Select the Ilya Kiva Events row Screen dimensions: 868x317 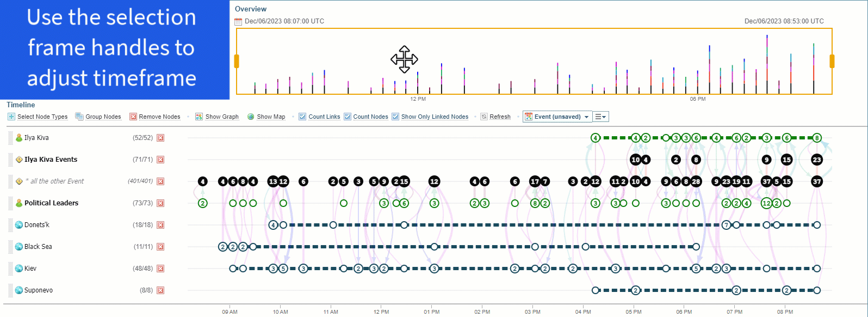click(x=51, y=160)
